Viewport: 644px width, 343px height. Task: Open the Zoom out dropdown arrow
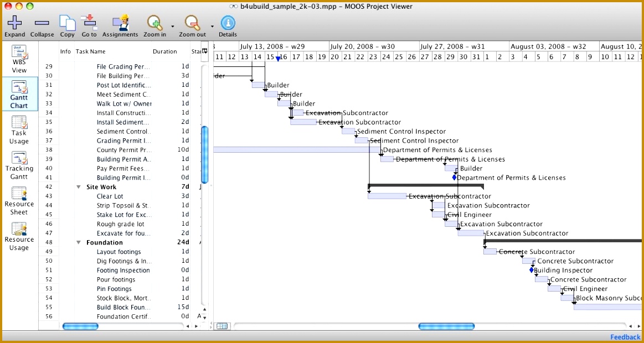[211, 25]
